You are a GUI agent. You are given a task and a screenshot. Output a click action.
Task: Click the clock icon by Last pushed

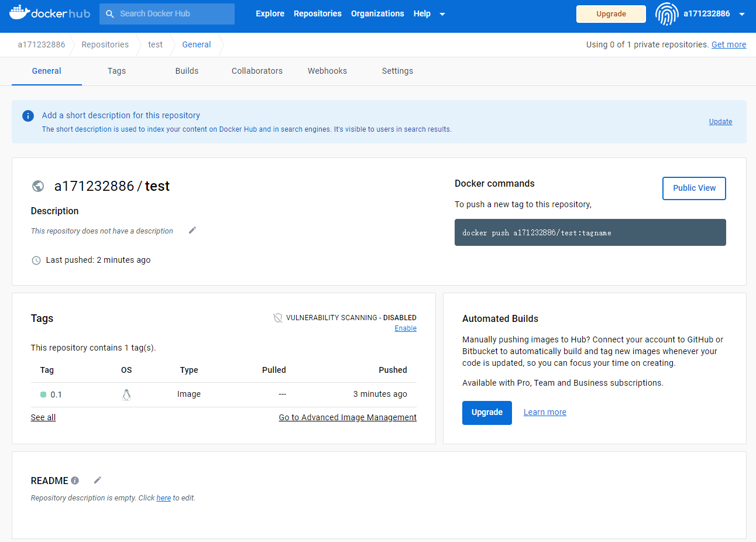(x=36, y=260)
